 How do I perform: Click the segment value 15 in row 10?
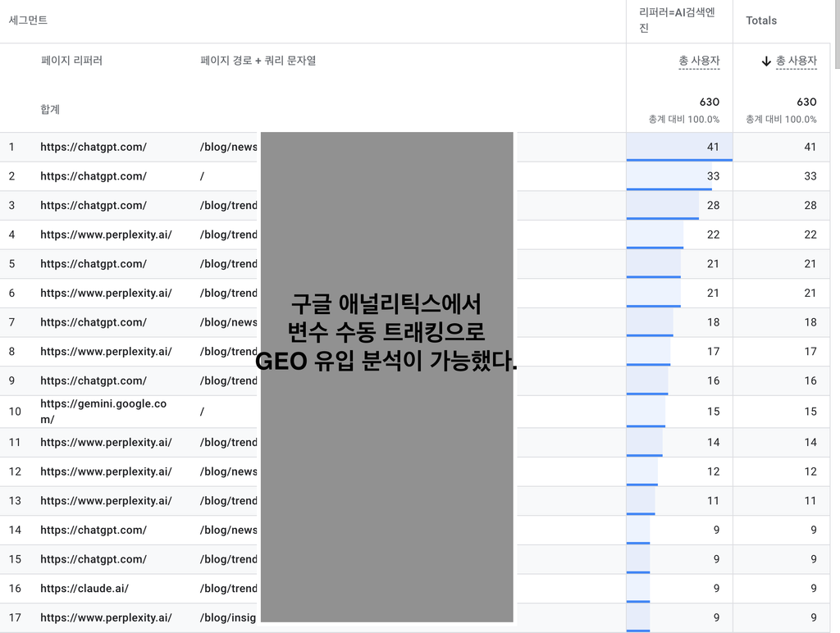[x=713, y=412]
